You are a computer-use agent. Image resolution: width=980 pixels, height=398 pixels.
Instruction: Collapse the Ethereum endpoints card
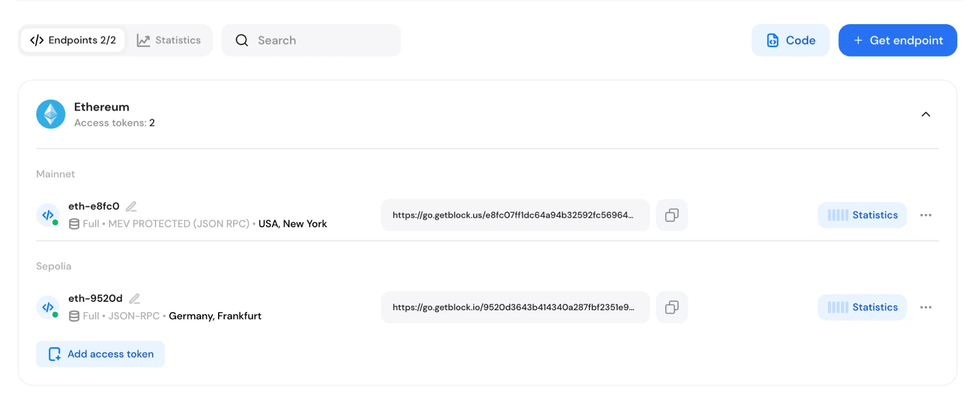click(x=925, y=114)
